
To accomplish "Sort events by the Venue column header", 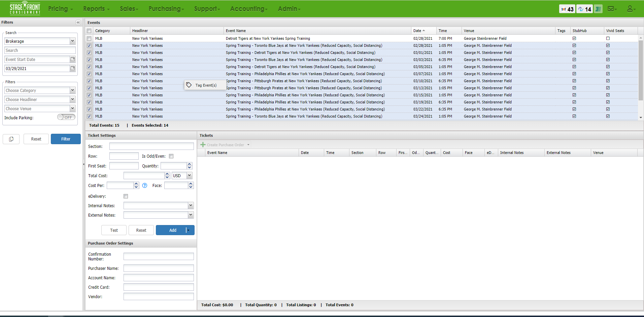I will pyautogui.click(x=508, y=31).
